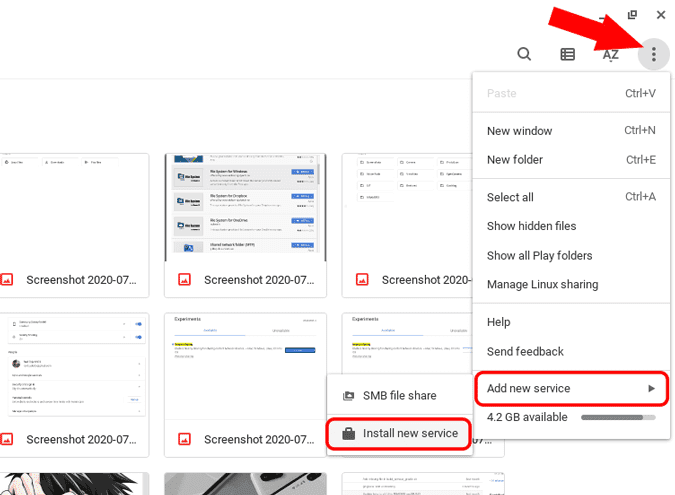Switch to list view using the grid icon
This screenshot has width=675, height=495.
(567, 55)
